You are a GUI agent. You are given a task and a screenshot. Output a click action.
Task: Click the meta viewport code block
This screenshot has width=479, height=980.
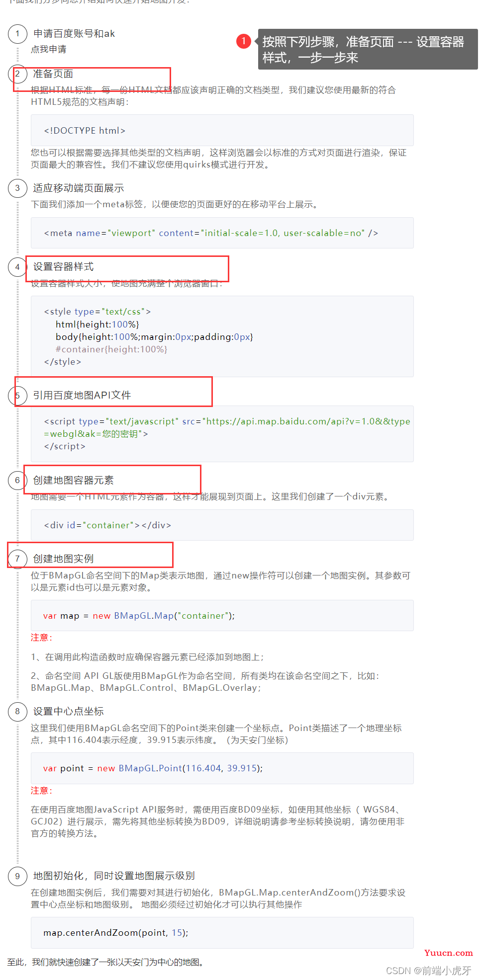click(222, 233)
